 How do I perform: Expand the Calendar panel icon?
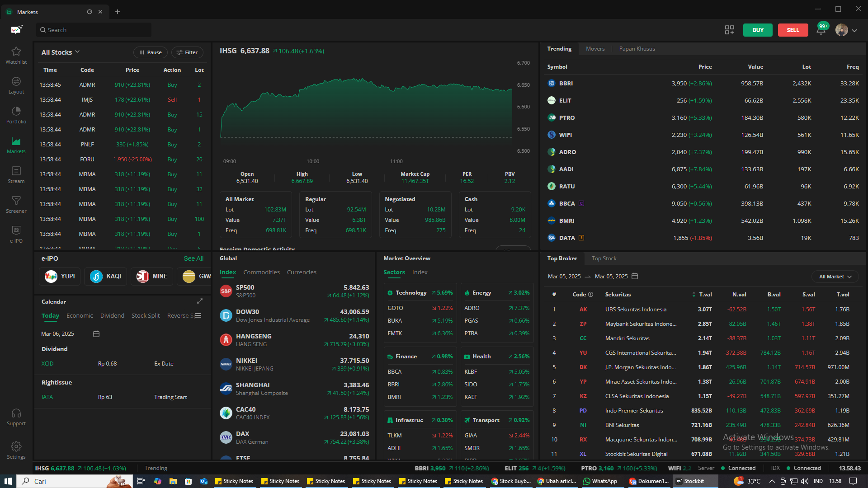200,301
